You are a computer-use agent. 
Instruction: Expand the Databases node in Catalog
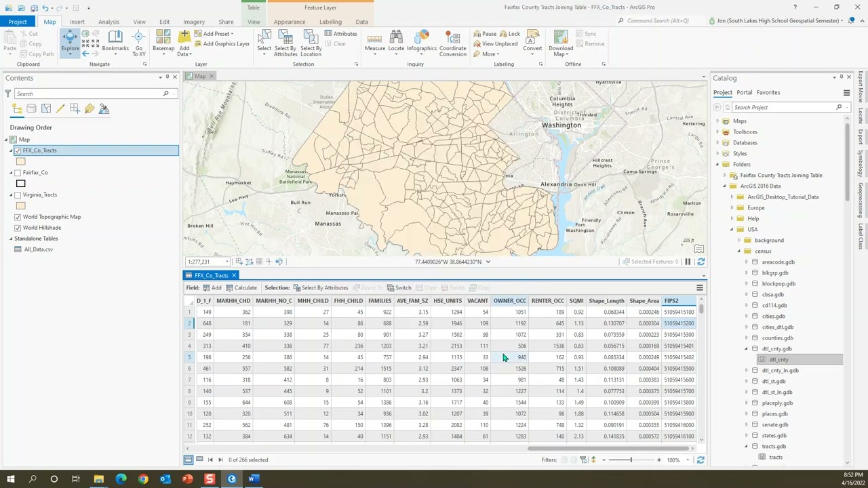tap(717, 143)
